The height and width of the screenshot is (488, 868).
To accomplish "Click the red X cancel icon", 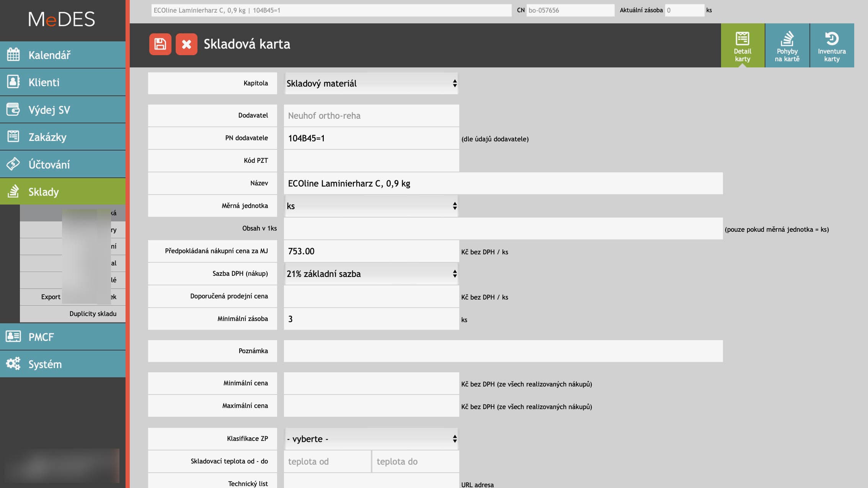I will [186, 44].
